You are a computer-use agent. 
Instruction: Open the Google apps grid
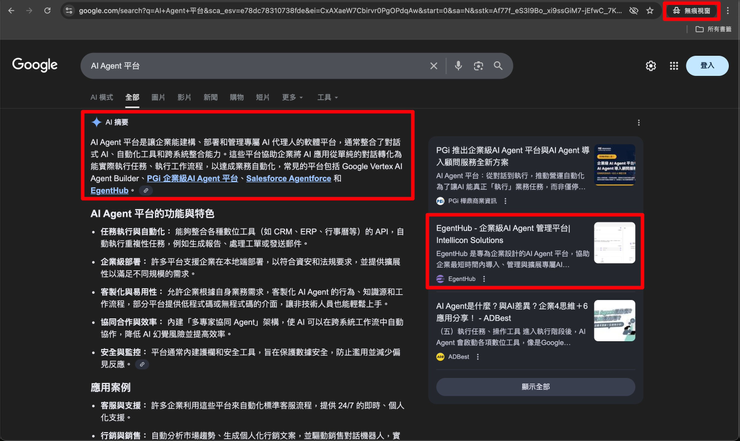pos(674,66)
